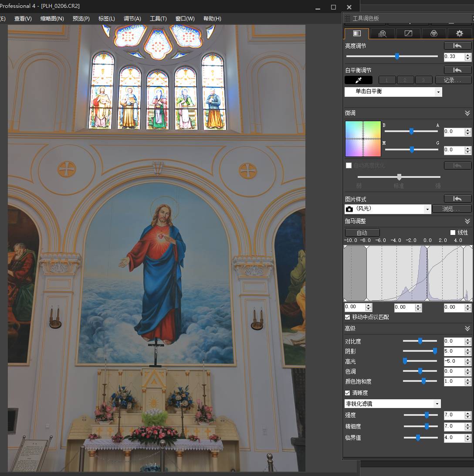Click the tool palette grip icon
Viewport: 474px width, 476px height.
click(x=348, y=18)
